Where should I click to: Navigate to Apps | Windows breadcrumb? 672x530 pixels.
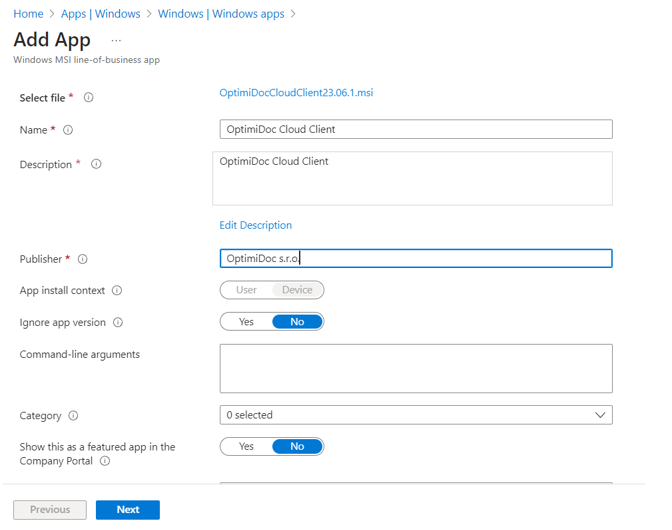point(100,14)
